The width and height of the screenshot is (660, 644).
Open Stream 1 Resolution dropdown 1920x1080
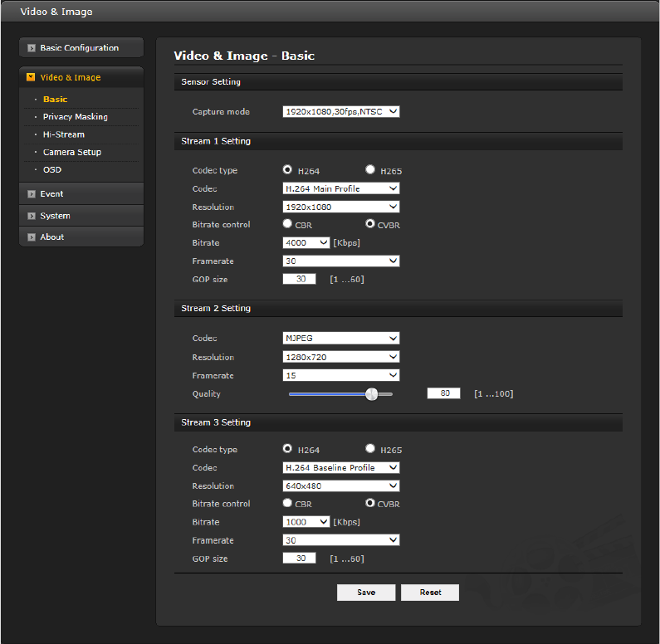pos(341,207)
